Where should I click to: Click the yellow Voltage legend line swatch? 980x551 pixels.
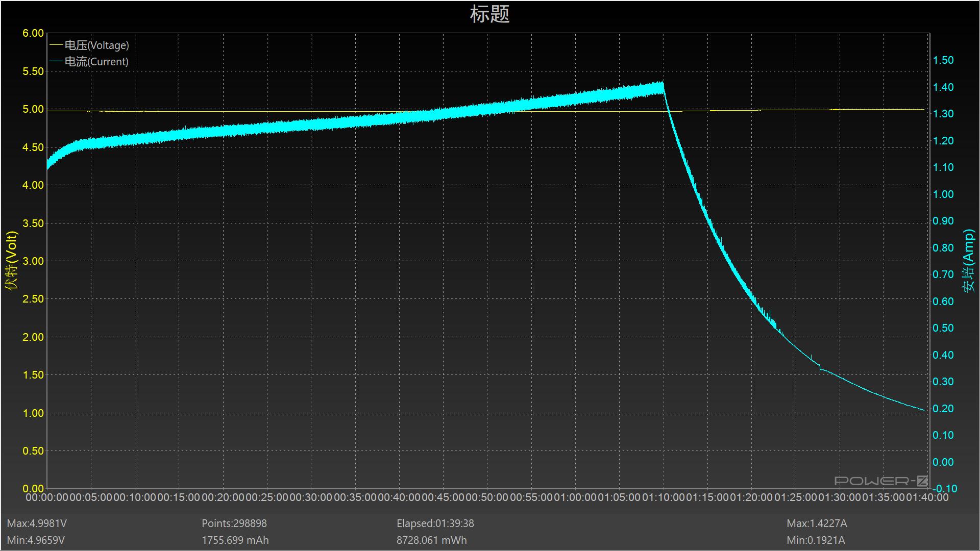(56, 45)
